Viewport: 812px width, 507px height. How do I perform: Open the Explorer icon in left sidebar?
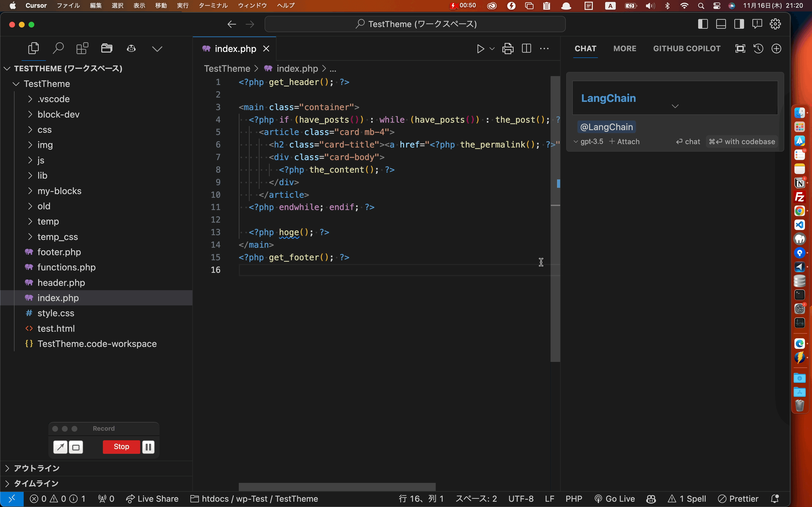[x=33, y=49]
